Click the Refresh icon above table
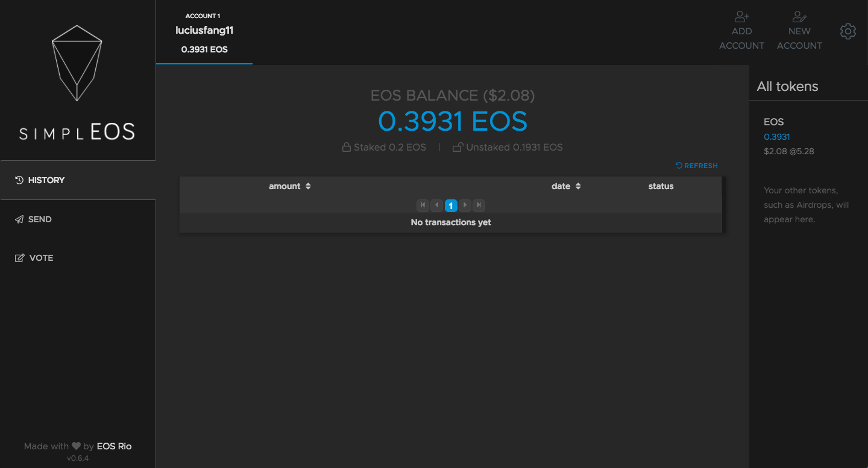The width and height of the screenshot is (868, 468). [x=679, y=166]
